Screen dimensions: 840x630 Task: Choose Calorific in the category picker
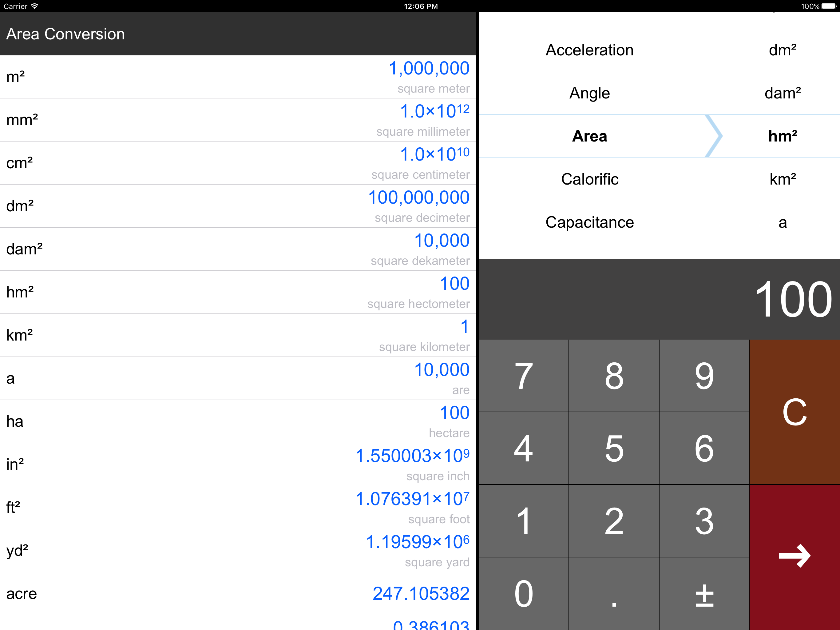[589, 179]
